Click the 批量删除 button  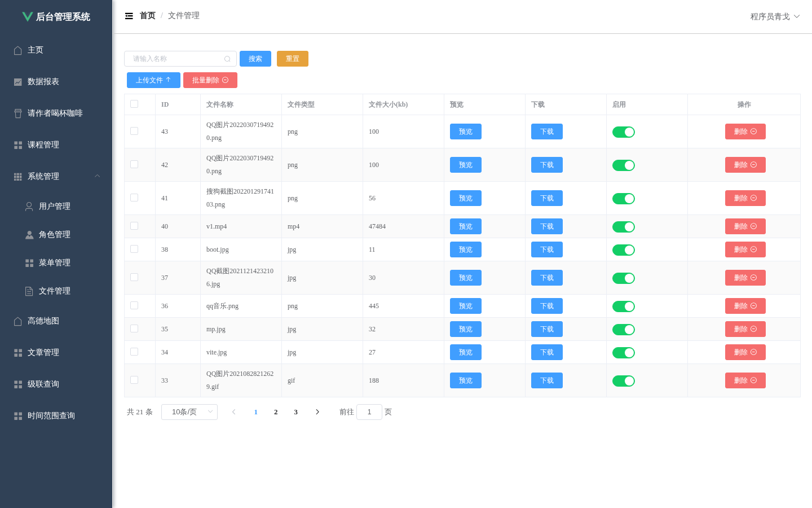point(210,80)
